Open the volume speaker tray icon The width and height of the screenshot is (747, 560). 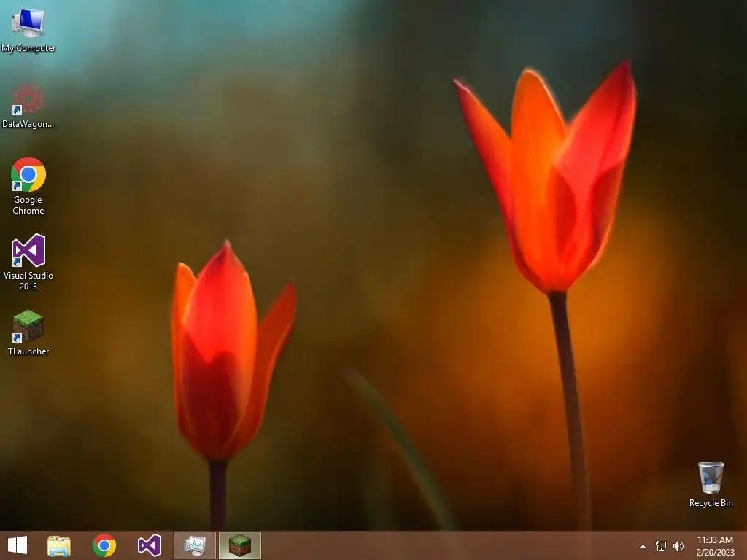[x=678, y=546]
